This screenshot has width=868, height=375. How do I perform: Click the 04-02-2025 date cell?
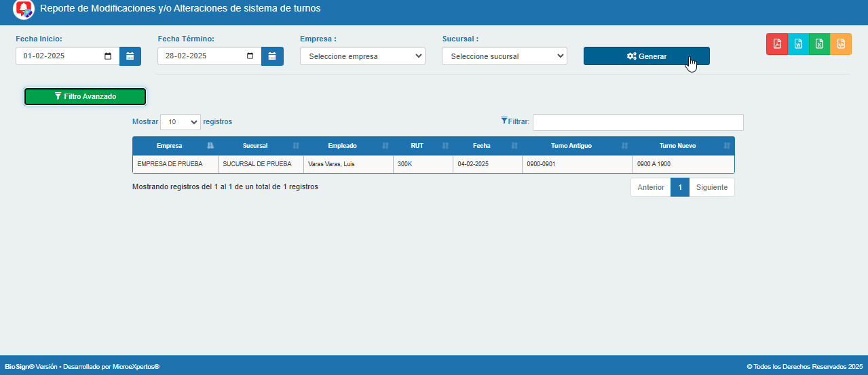pos(487,164)
